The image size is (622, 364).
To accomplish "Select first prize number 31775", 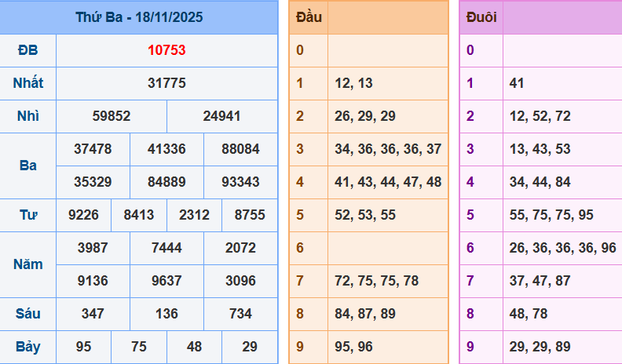I will 166,83.
